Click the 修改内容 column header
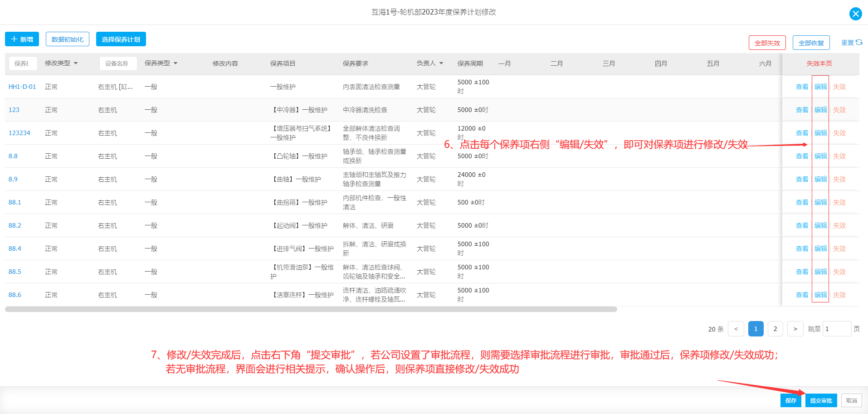 pos(225,63)
